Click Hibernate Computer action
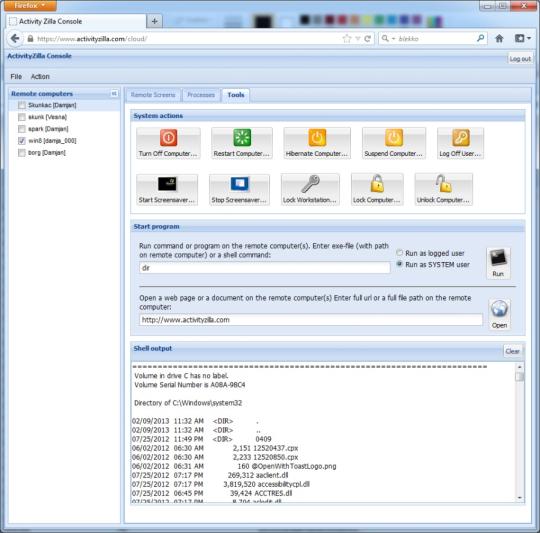Image resolution: width=540 pixels, height=533 pixels. coord(317,143)
